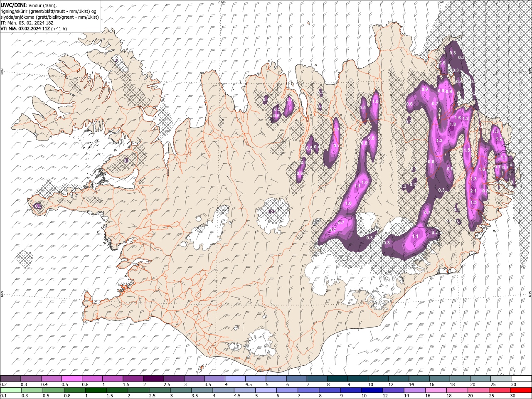532x399 pixels.
Task: Click the 'rigning/skúrir' legend description line
Action: (48, 11)
